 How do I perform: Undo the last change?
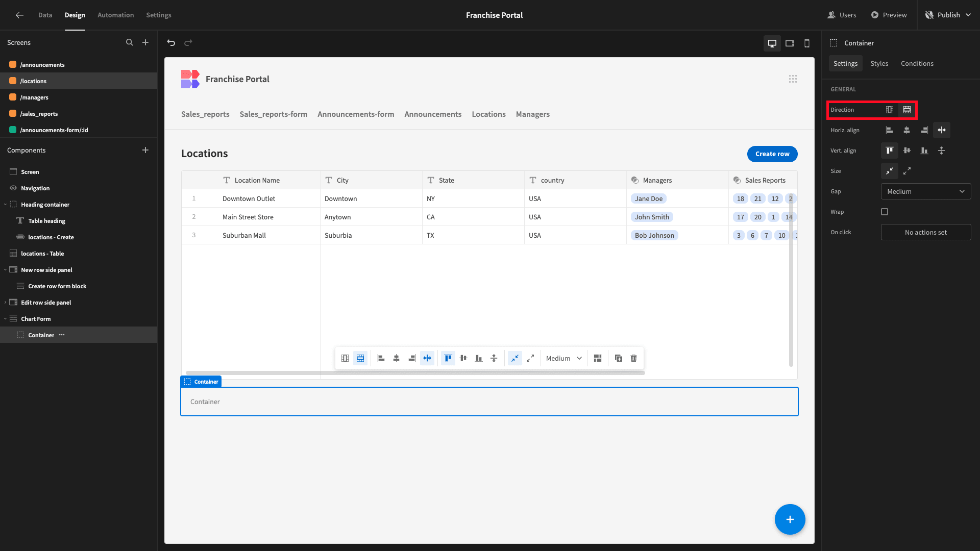[x=171, y=43]
